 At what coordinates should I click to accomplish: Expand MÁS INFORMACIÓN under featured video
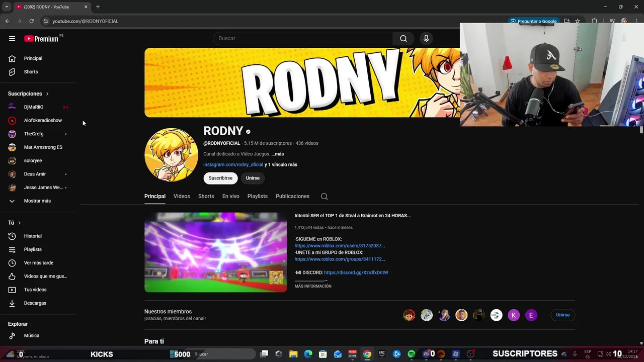[x=313, y=286]
